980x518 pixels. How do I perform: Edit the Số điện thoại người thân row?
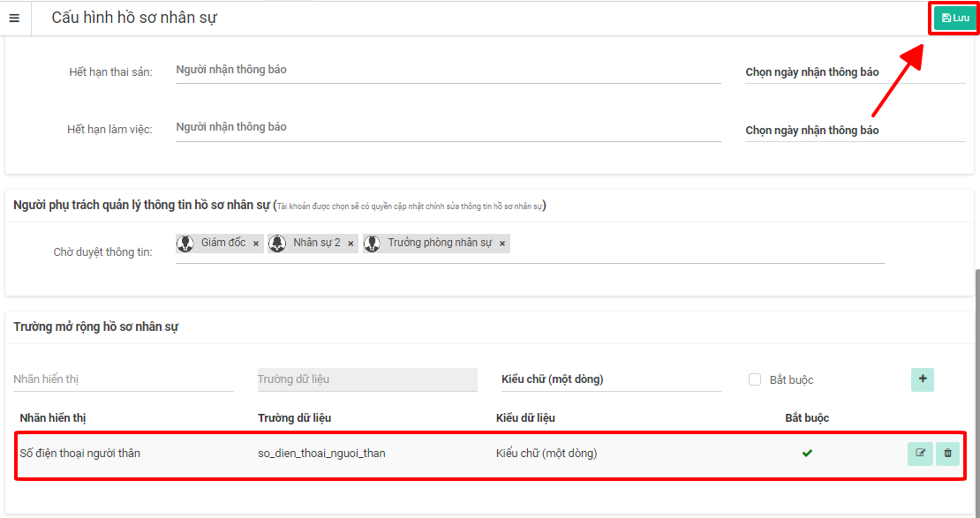point(920,454)
